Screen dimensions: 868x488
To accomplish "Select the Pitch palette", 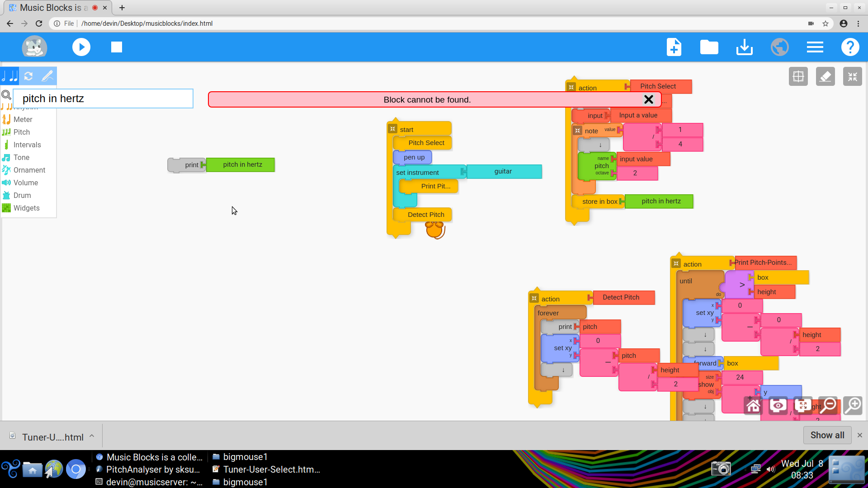I will [x=21, y=132].
